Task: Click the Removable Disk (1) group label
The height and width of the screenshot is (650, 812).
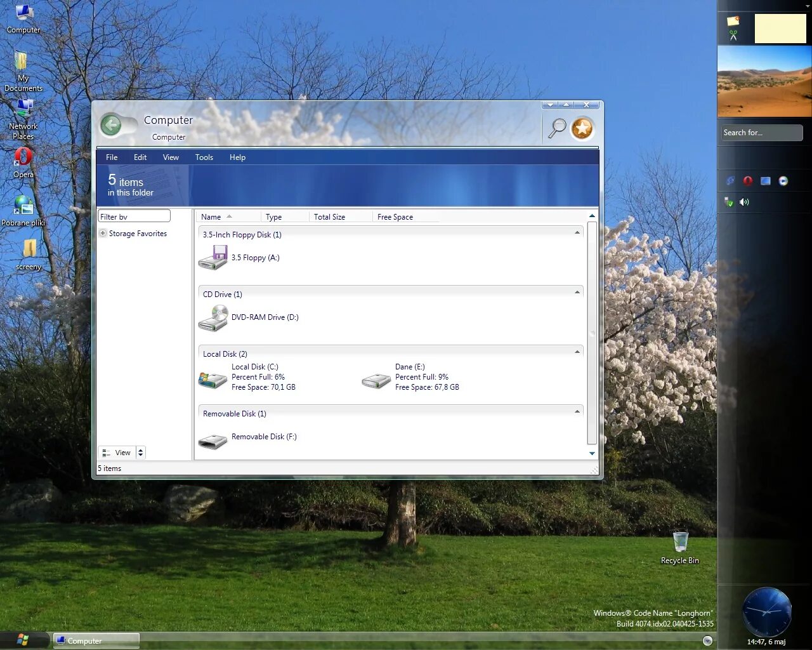Action: 235,414
